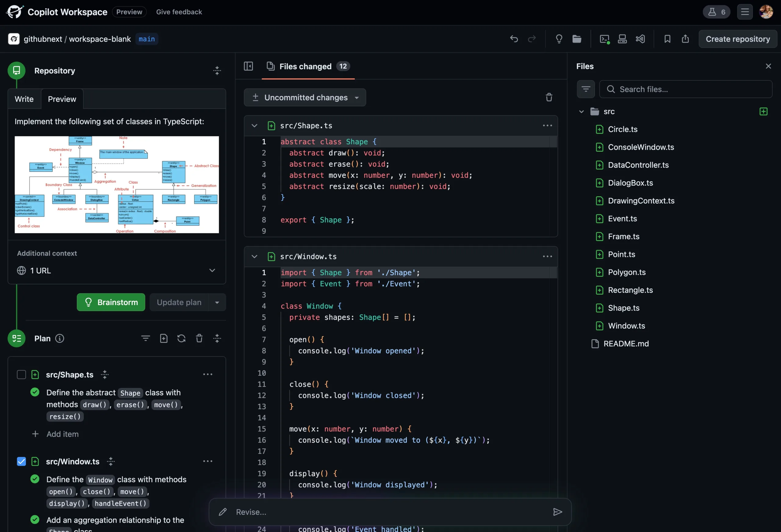Click the Create repository button
This screenshot has height=532, width=781.
point(738,38)
